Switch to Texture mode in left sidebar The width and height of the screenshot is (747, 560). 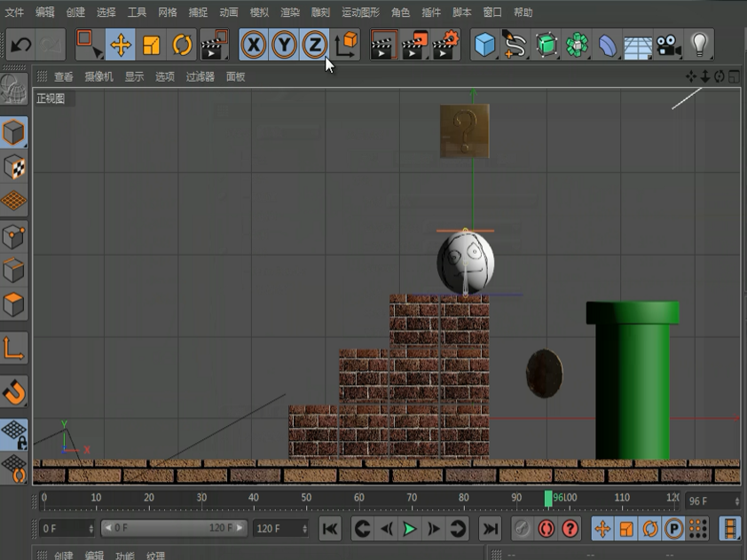14,167
